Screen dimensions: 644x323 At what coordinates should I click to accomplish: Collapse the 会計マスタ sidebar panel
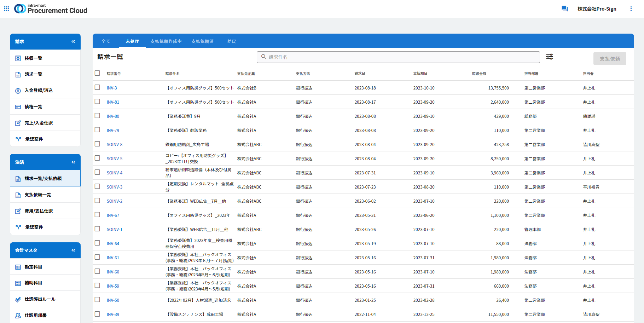coord(73,250)
